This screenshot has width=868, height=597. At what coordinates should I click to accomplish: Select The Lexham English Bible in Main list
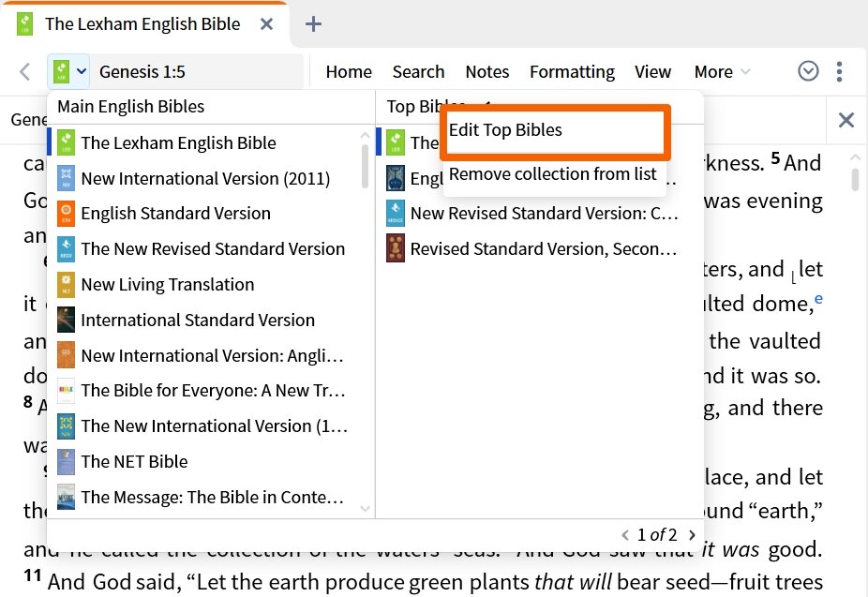(178, 142)
